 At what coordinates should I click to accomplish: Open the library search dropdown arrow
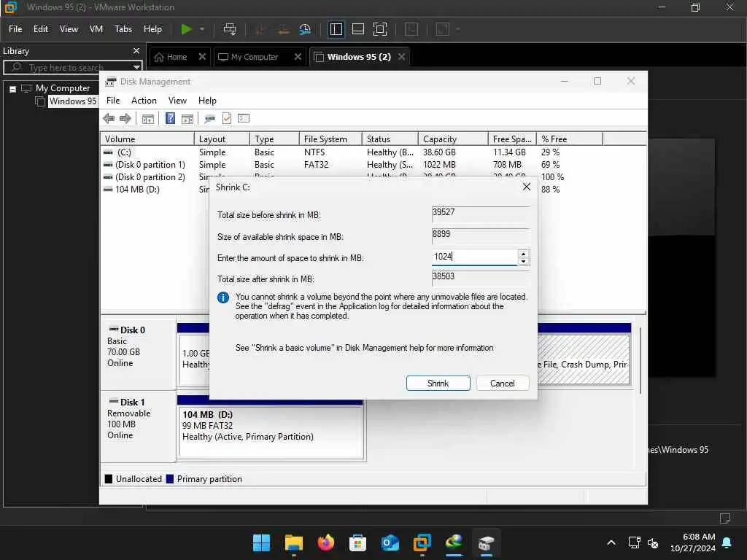(136, 67)
